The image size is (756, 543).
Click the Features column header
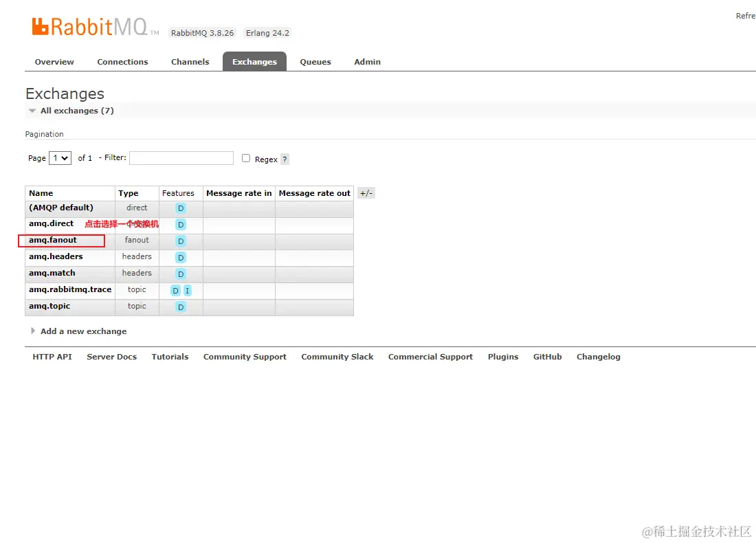[178, 193]
